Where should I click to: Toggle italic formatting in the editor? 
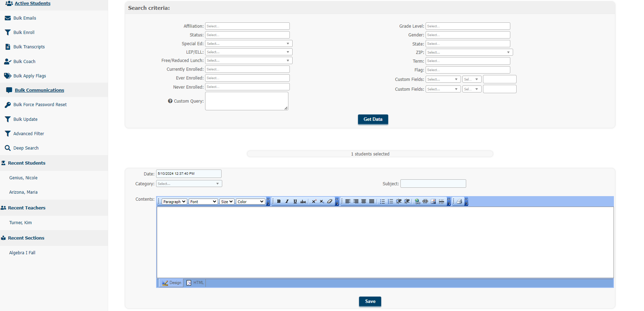pos(287,201)
